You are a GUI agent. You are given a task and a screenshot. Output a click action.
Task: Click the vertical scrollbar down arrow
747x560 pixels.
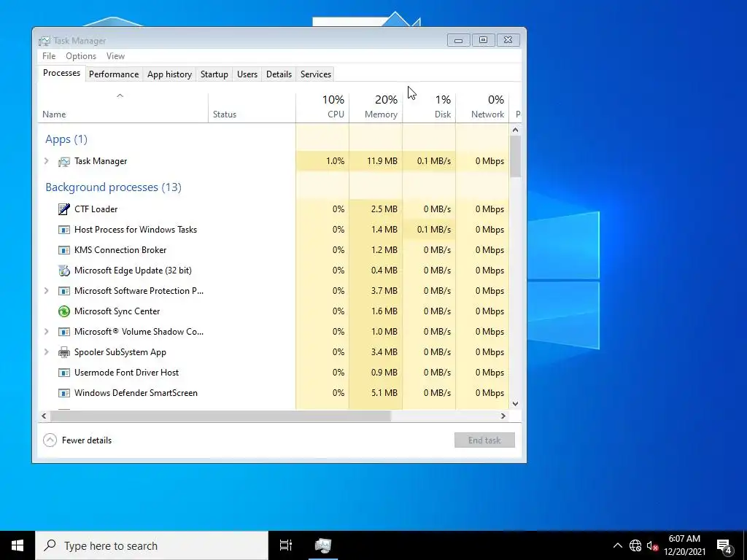pos(516,404)
